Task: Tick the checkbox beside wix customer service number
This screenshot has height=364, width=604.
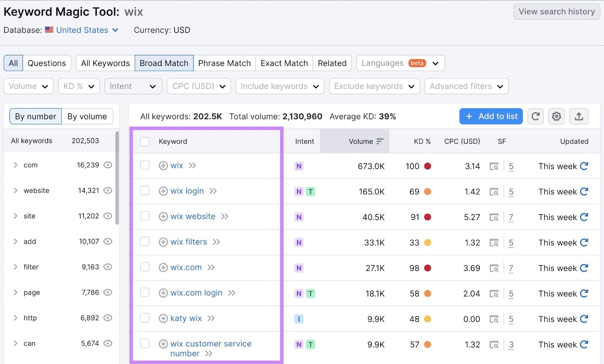Action: (145, 344)
